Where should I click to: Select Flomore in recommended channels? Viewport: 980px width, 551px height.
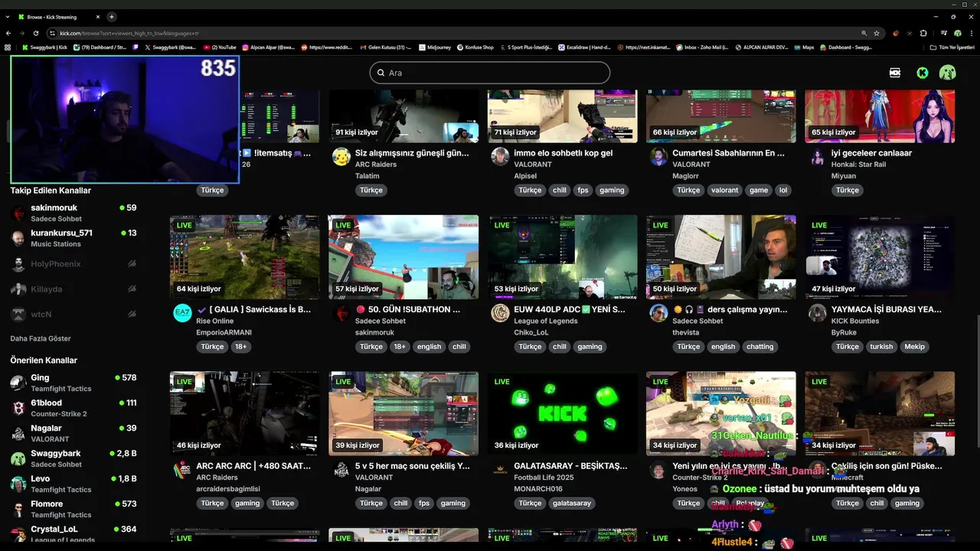[x=73, y=509]
